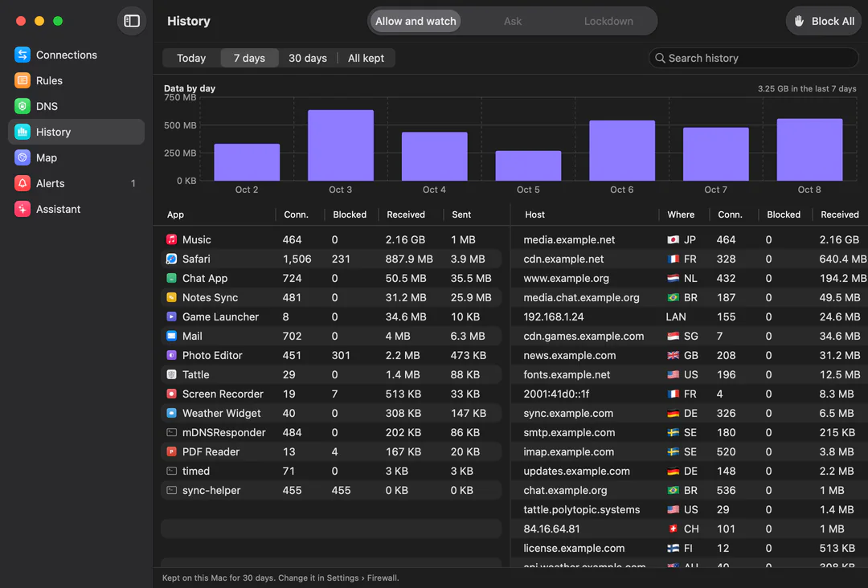
Task: Click the 2001:41d0::1f host row
Action: (690, 394)
